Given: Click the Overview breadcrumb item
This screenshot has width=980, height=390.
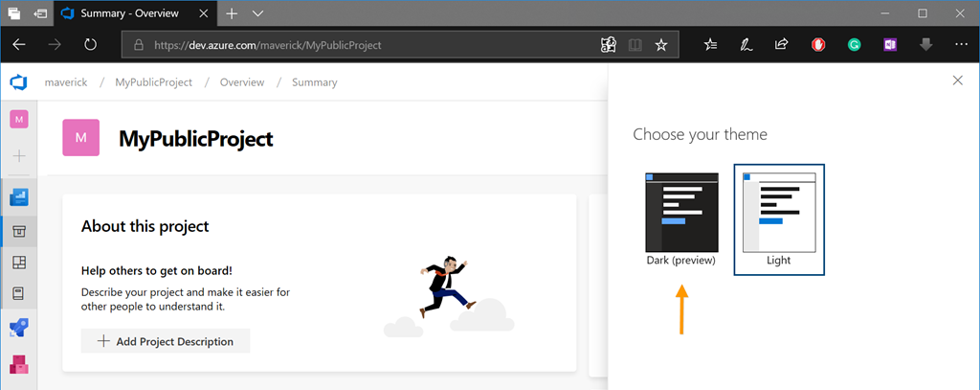Looking at the screenshot, I should 242,82.
